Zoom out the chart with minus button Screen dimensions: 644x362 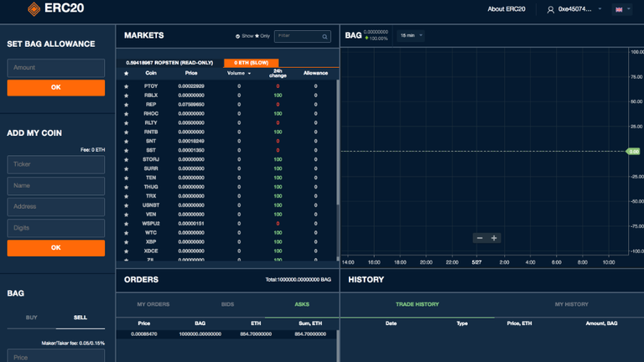pos(480,238)
